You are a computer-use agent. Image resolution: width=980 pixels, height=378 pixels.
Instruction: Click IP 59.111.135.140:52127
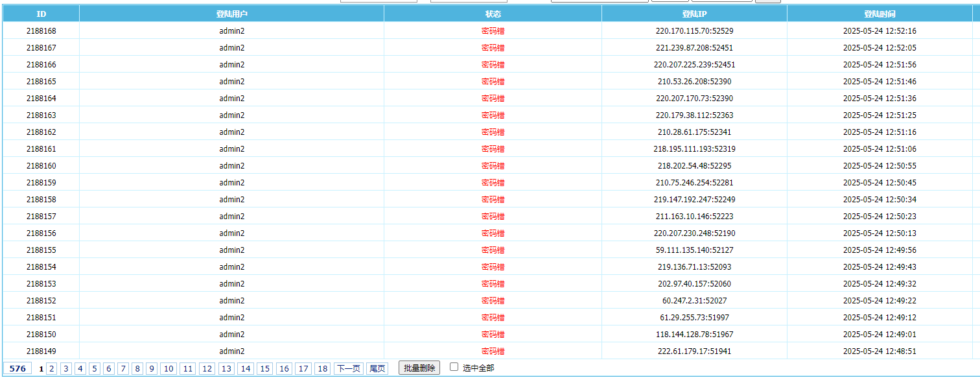tap(694, 250)
